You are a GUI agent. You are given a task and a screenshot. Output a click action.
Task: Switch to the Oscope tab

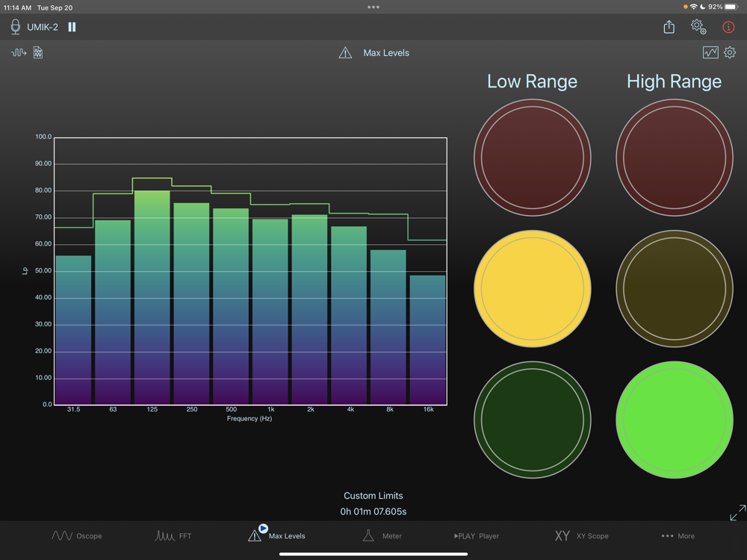[x=76, y=535]
